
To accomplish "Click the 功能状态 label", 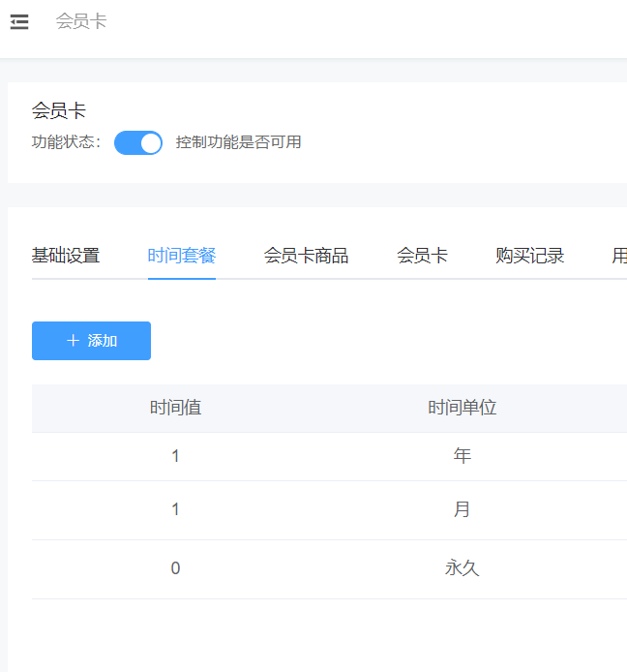I will coord(67,142).
